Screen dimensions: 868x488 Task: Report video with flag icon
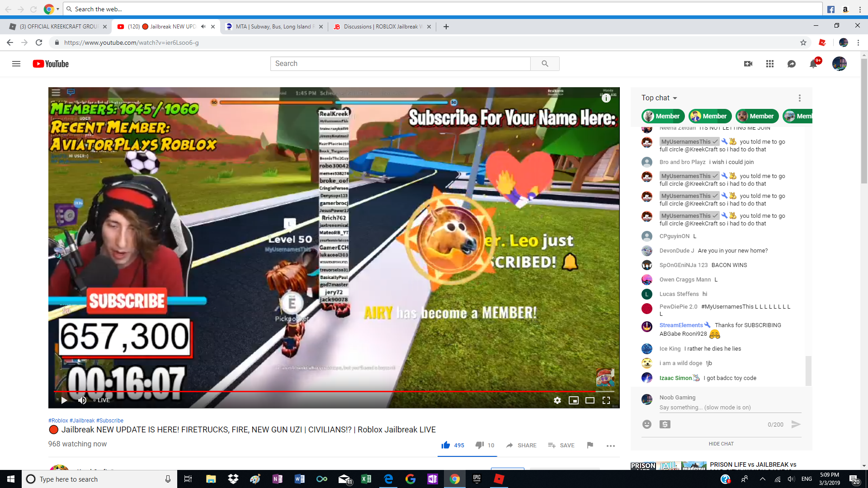(590, 445)
